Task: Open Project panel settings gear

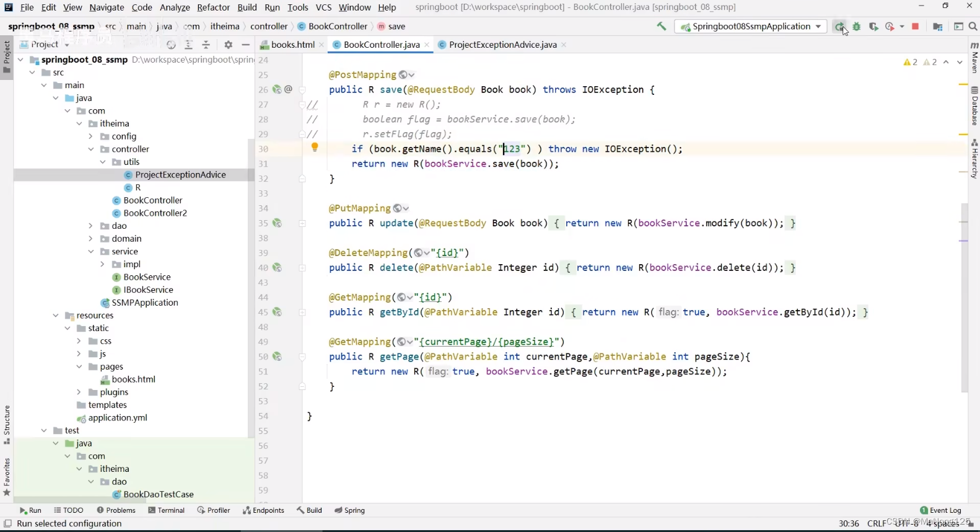Action: tap(229, 45)
